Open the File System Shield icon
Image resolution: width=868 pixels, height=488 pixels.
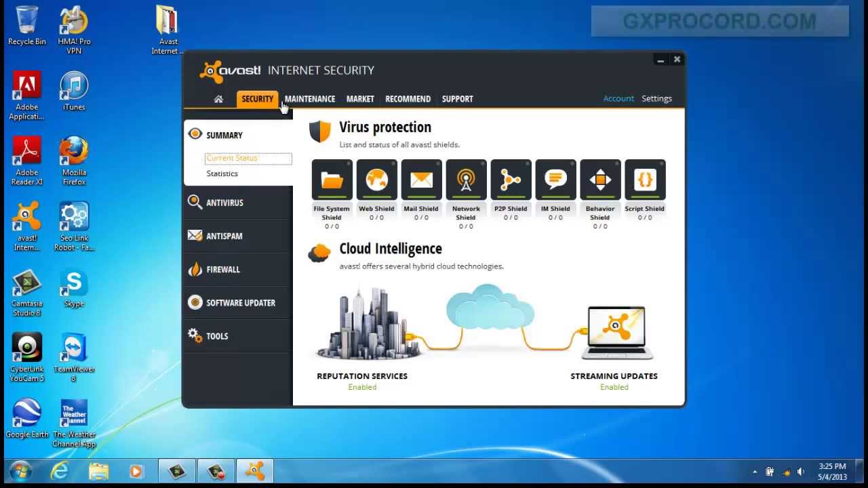332,180
